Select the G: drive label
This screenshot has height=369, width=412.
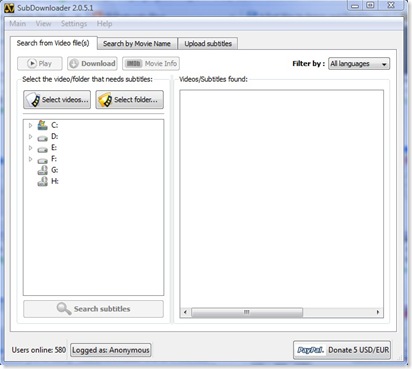point(55,170)
